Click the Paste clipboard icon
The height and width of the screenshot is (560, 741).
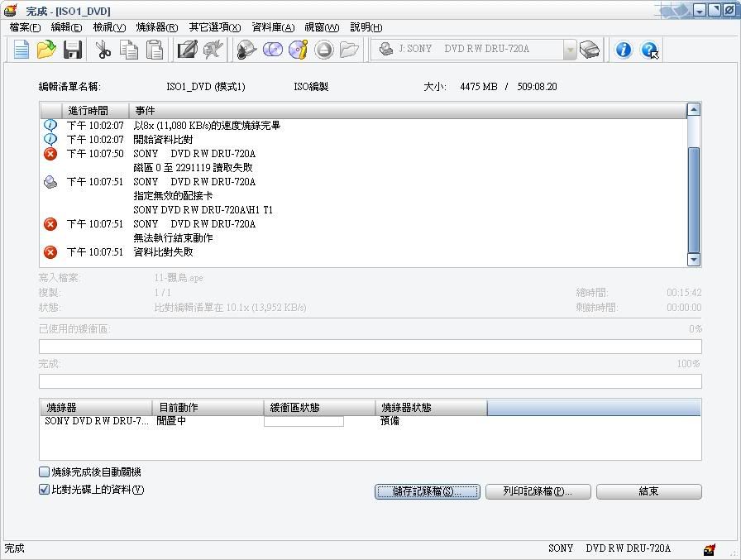click(x=155, y=49)
